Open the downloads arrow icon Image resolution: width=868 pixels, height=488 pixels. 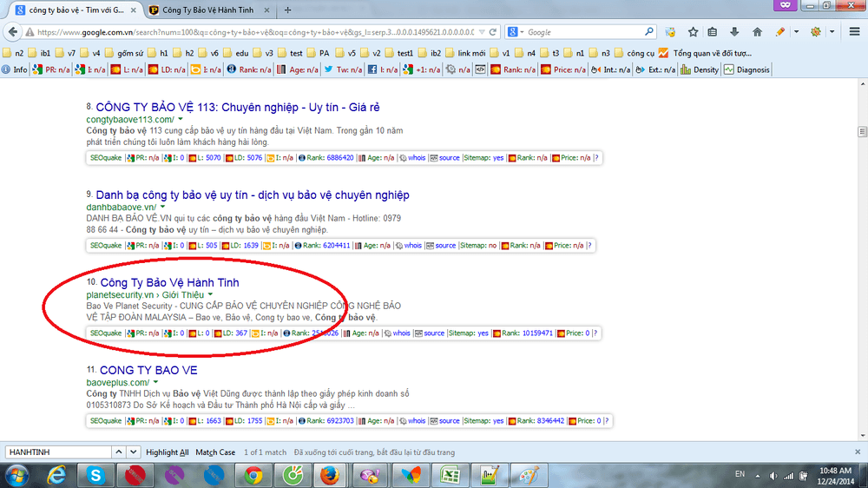[734, 32]
